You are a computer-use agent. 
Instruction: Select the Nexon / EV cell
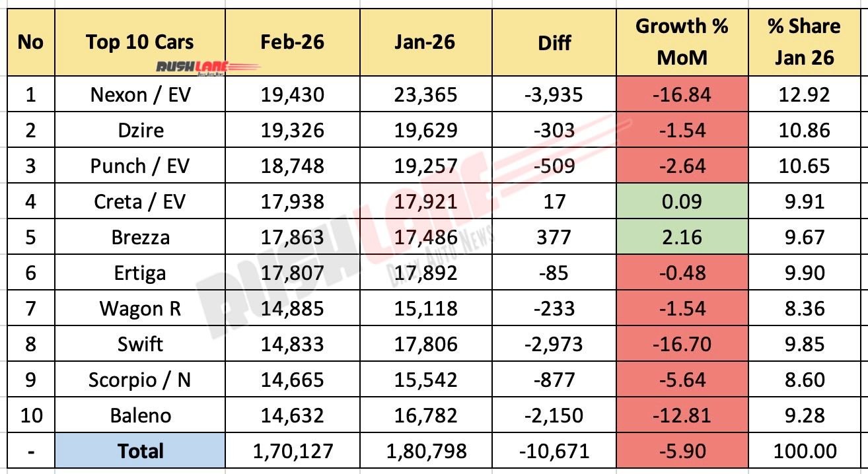140,94
